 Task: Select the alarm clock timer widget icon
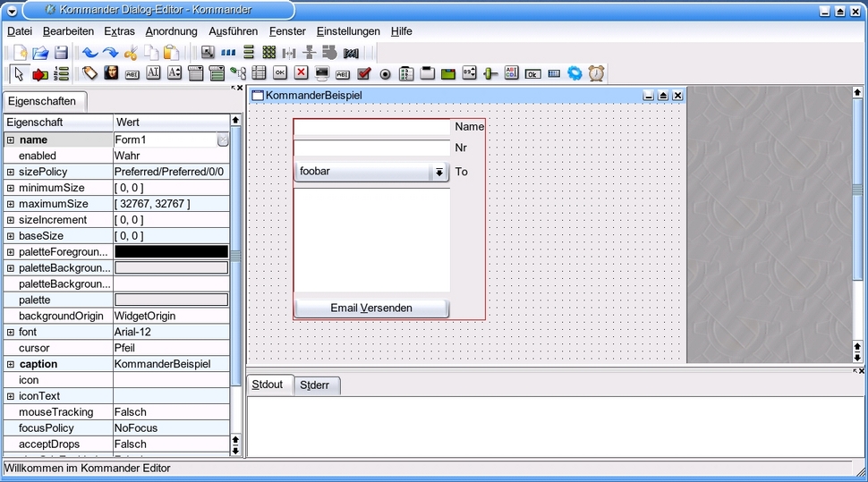click(x=596, y=73)
